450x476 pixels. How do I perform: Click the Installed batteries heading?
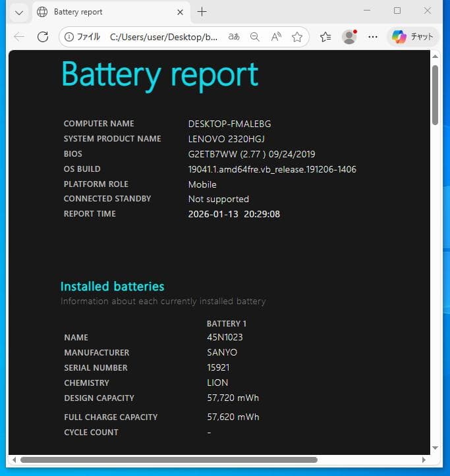[x=112, y=286]
